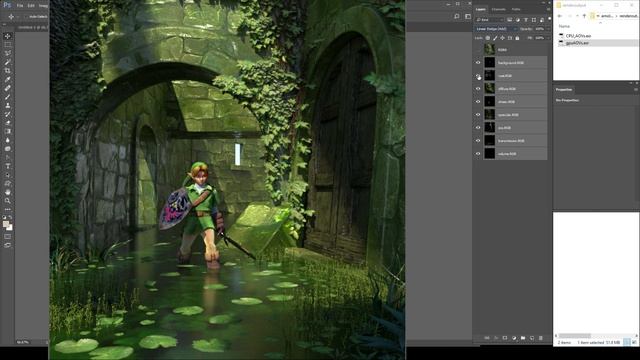Hide the specular RGB layer
Viewport: 640px width, 360px height.
pyautogui.click(x=478, y=115)
